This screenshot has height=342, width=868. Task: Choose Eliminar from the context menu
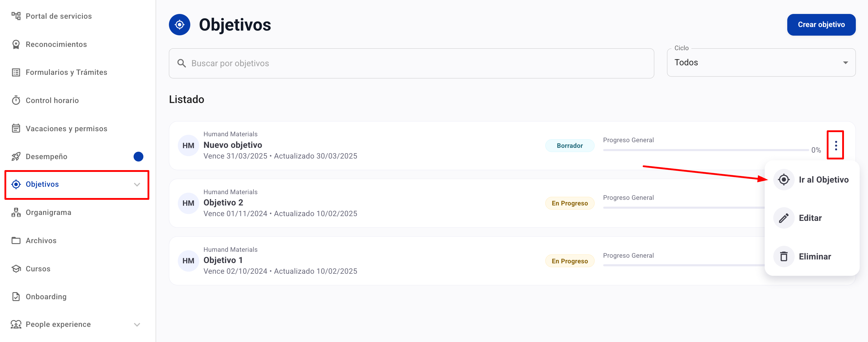(x=812, y=256)
